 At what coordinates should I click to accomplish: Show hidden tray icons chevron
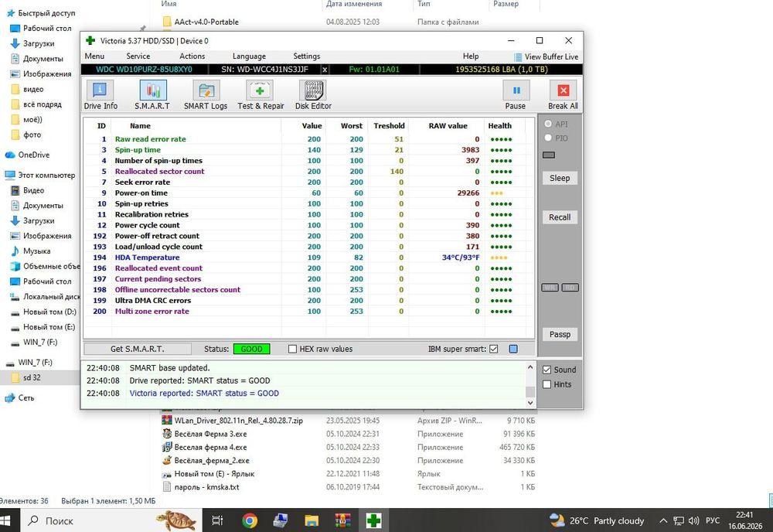663,520
